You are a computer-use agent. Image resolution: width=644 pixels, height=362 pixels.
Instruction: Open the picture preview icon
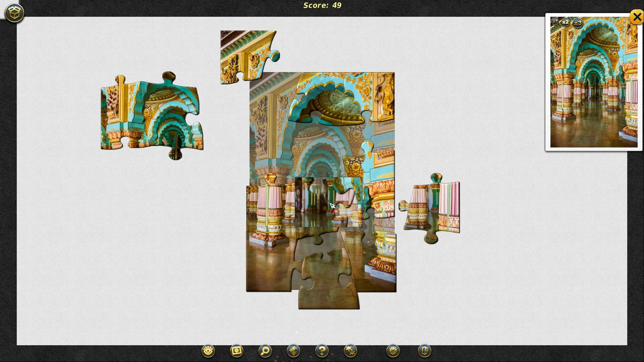coord(236,351)
